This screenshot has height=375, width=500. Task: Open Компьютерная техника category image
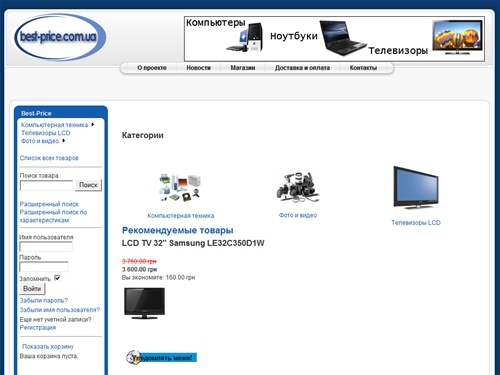coord(180,188)
